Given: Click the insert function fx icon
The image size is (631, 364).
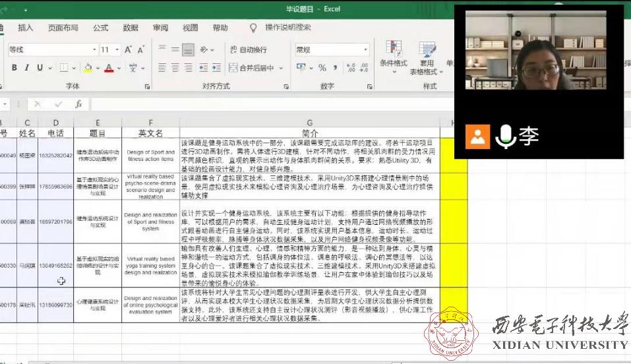Looking at the screenshot, I should [78, 104].
